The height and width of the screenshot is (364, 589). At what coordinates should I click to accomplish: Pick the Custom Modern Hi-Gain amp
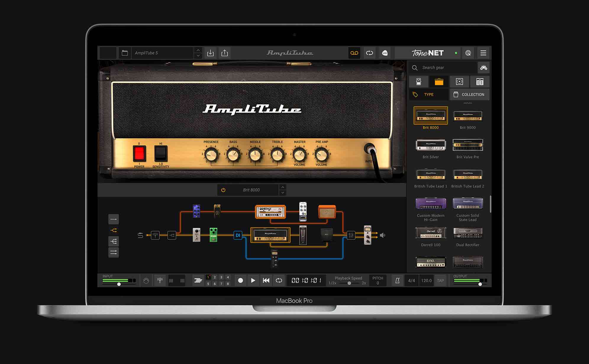coord(431,203)
